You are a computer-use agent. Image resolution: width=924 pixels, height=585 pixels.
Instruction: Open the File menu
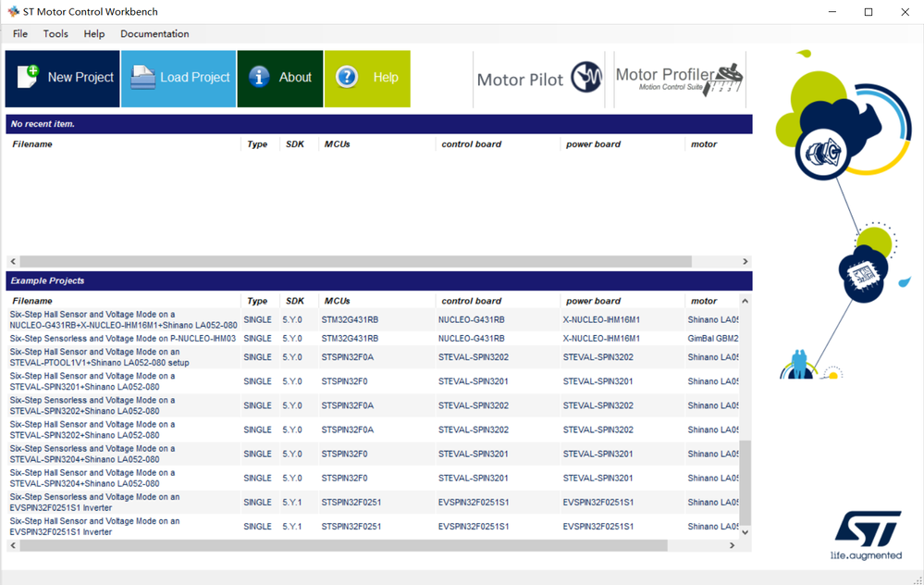click(20, 33)
